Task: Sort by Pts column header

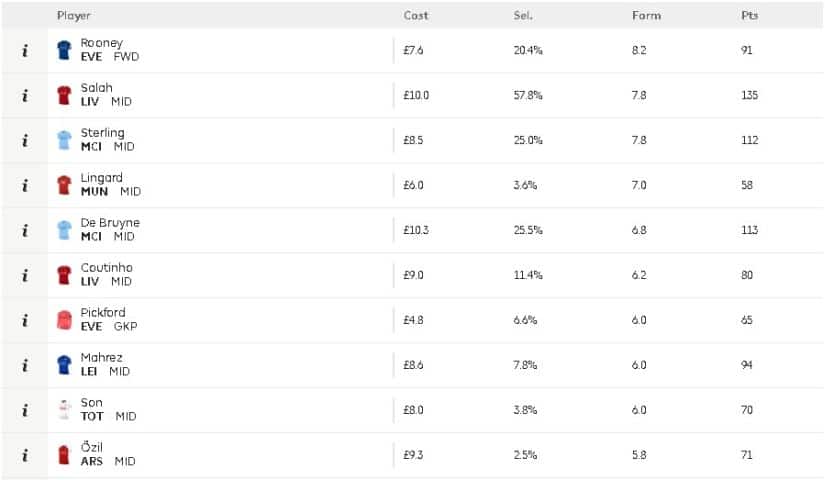Action: pyautogui.click(x=749, y=16)
